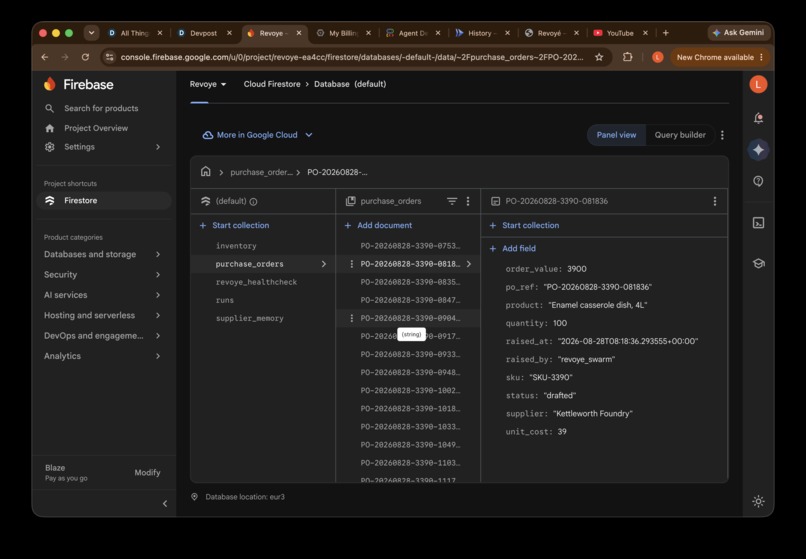The image size is (806, 559).
Task: Go back in Chrome
Action: [45, 57]
